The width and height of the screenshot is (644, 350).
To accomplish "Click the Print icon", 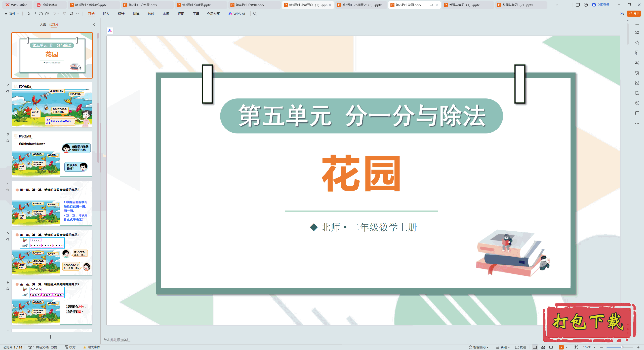I will click(41, 14).
